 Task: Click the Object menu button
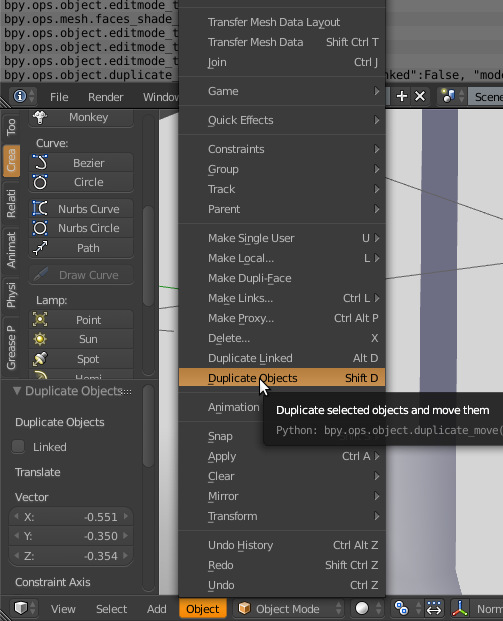(203, 609)
